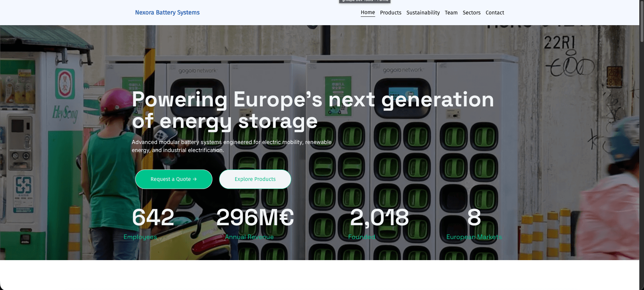Open the Products nav item
The width and height of the screenshot is (644, 290).
(x=391, y=13)
